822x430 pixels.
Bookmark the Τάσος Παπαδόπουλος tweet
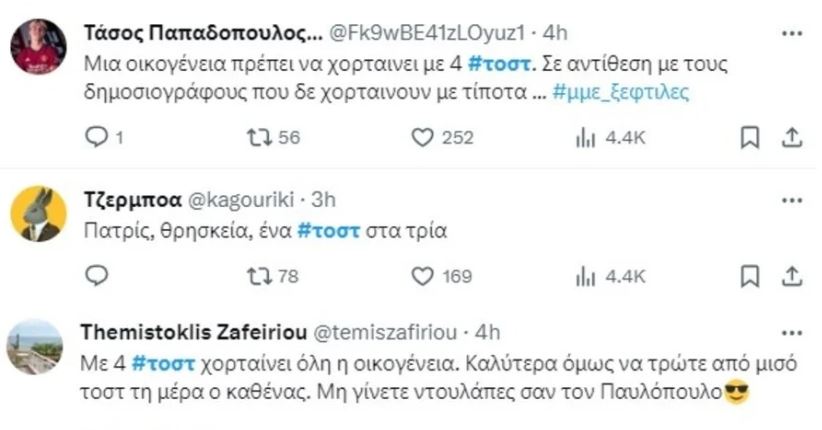tap(749, 138)
